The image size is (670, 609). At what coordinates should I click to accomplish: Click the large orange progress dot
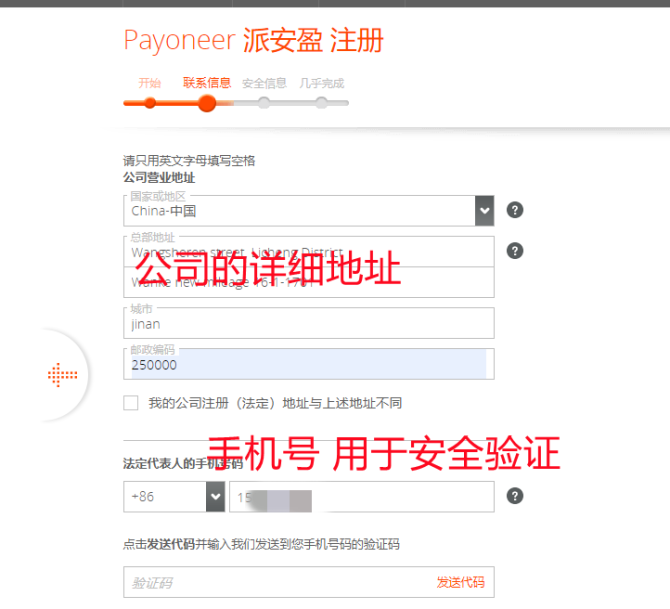pos(207,103)
